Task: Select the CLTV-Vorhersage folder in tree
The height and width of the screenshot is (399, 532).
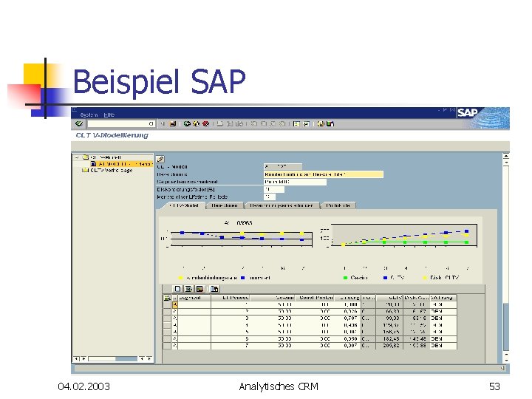Action: tap(107, 171)
